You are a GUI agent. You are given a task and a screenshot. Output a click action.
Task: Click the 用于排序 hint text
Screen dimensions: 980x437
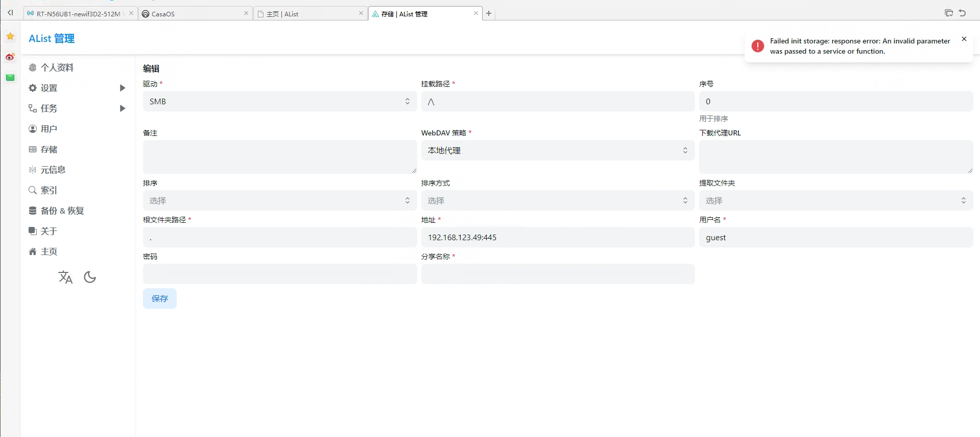click(713, 119)
